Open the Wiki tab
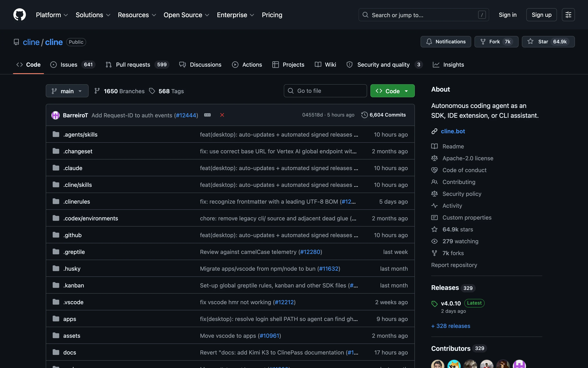Screen dimensions: 588x368 325,64
